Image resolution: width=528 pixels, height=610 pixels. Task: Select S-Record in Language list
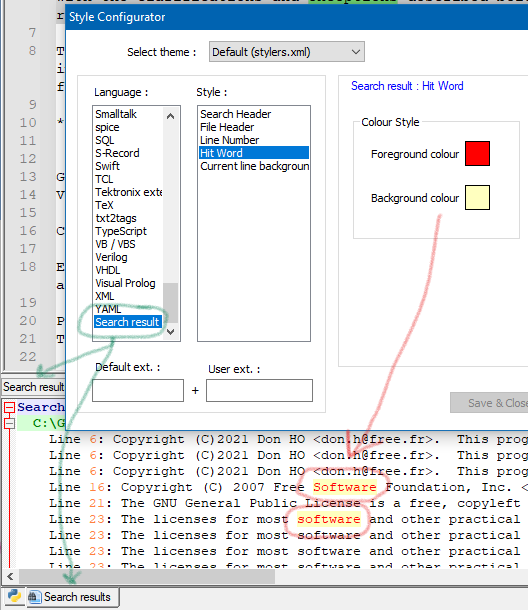(x=117, y=153)
